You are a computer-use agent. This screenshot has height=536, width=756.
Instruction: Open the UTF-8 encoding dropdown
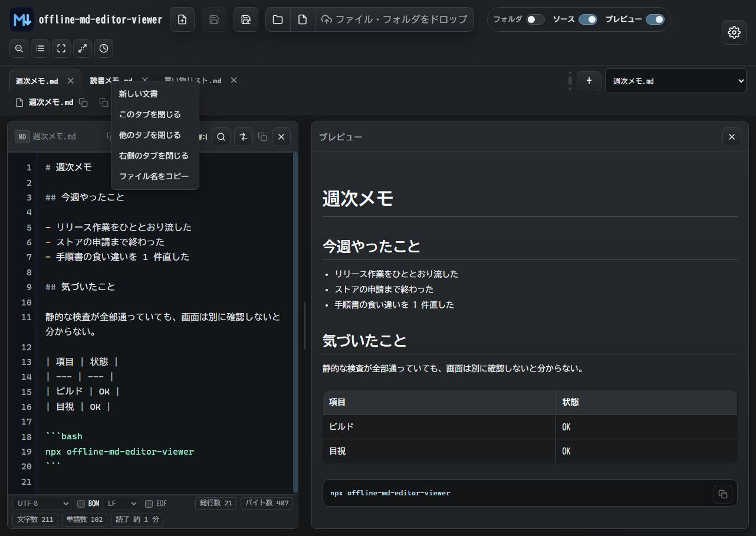click(x=41, y=504)
